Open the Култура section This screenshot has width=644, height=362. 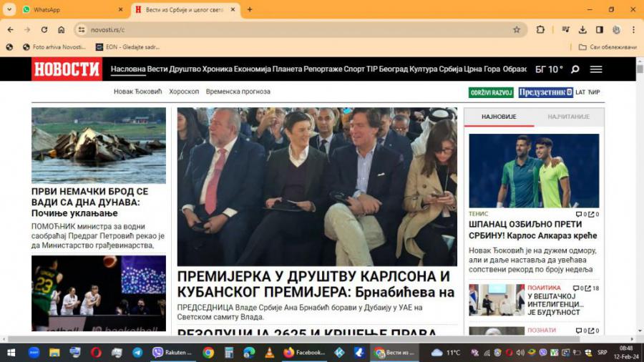(x=424, y=69)
